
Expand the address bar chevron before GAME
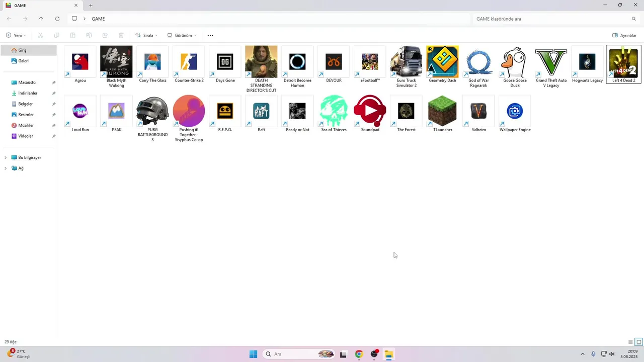pyautogui.click(x=85, y=19)
